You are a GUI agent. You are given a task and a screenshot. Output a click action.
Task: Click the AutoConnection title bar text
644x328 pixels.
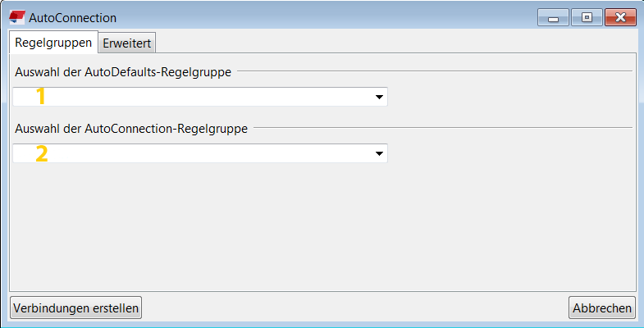pos(72,17)
